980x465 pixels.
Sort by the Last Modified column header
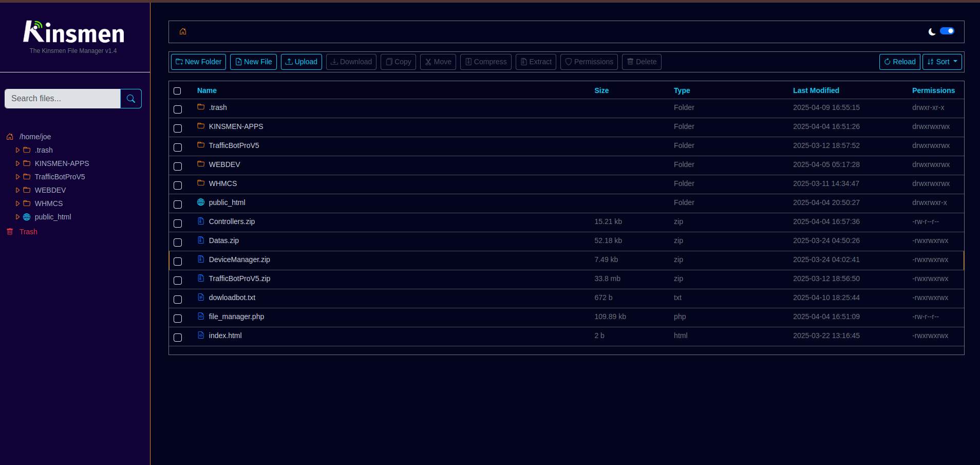pos(816,90)
